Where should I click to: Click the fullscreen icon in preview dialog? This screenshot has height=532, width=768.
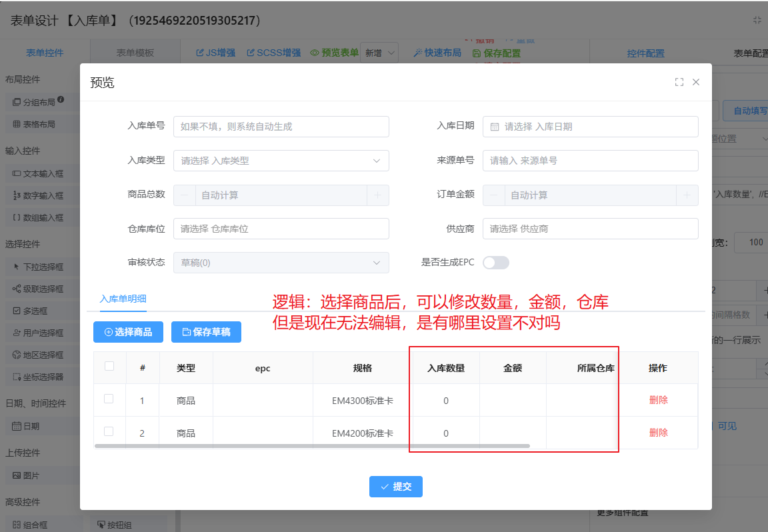click(x=679, y=82)
